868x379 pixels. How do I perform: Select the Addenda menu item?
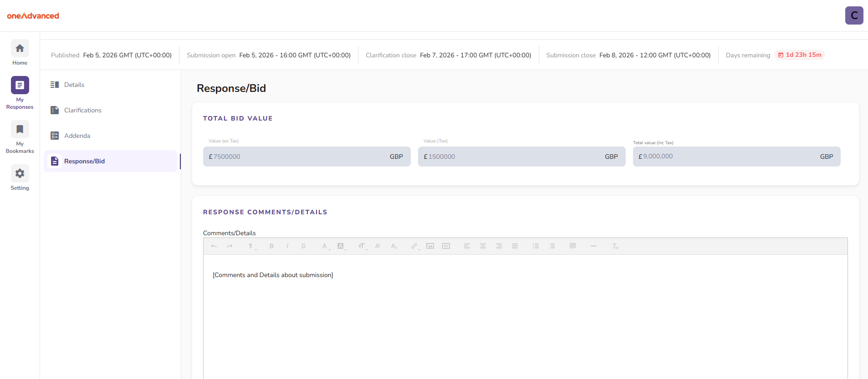(x=110, y=136)
